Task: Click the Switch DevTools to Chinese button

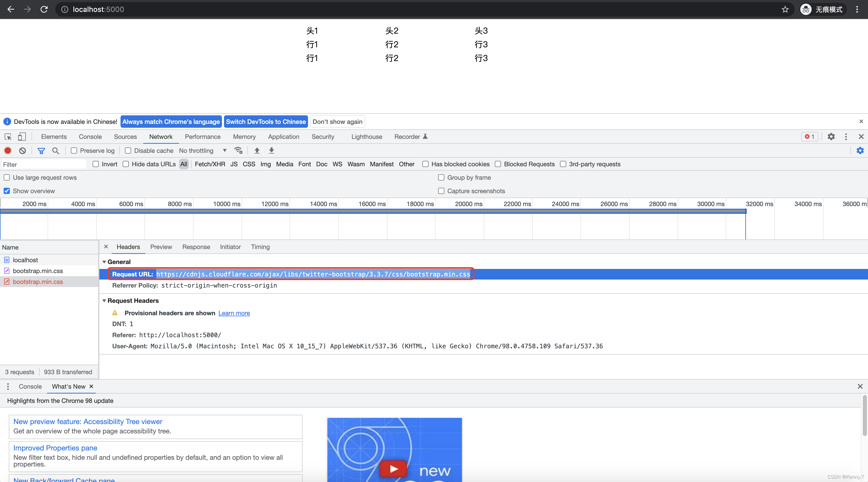Action: [x=266, y=122]
